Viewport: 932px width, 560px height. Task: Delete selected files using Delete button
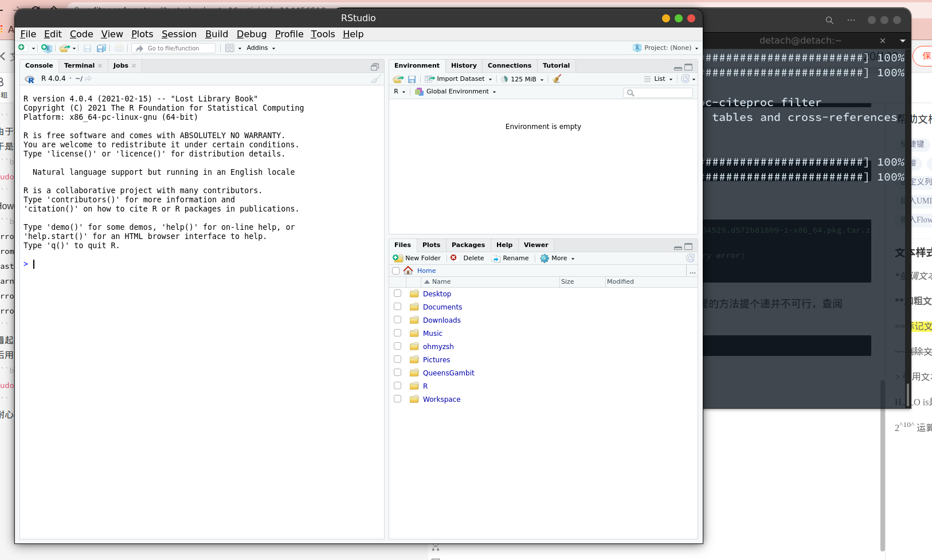(x=469, y=258)
